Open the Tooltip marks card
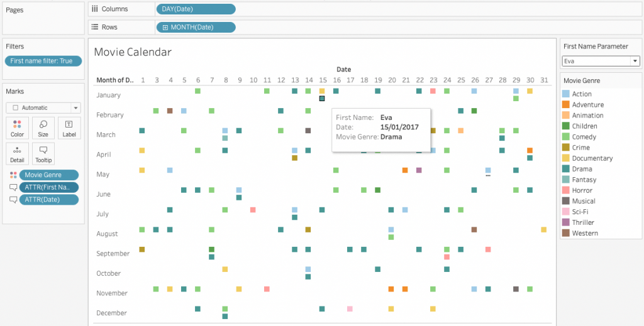644x326 pixels. [x=43, y=153]
